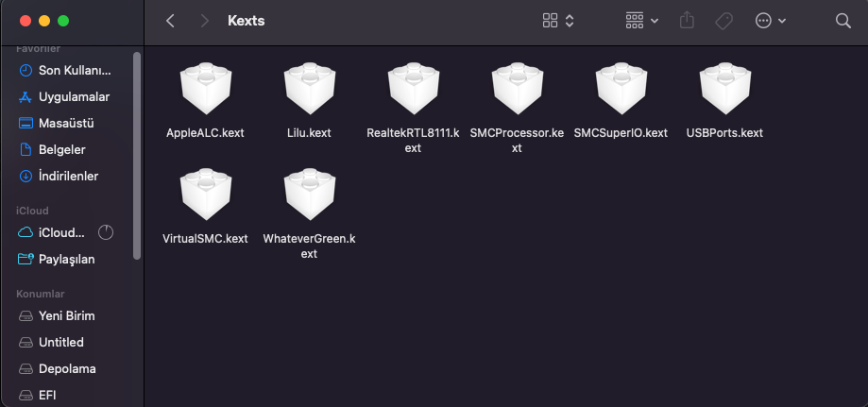Select the USBPorts.kext file icon

pyautogui.click(x=724, y=92)
